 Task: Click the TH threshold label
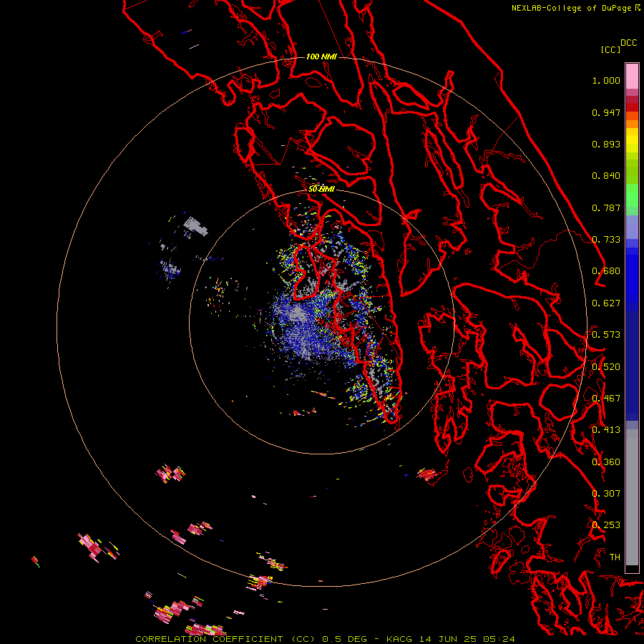point(615,557)
